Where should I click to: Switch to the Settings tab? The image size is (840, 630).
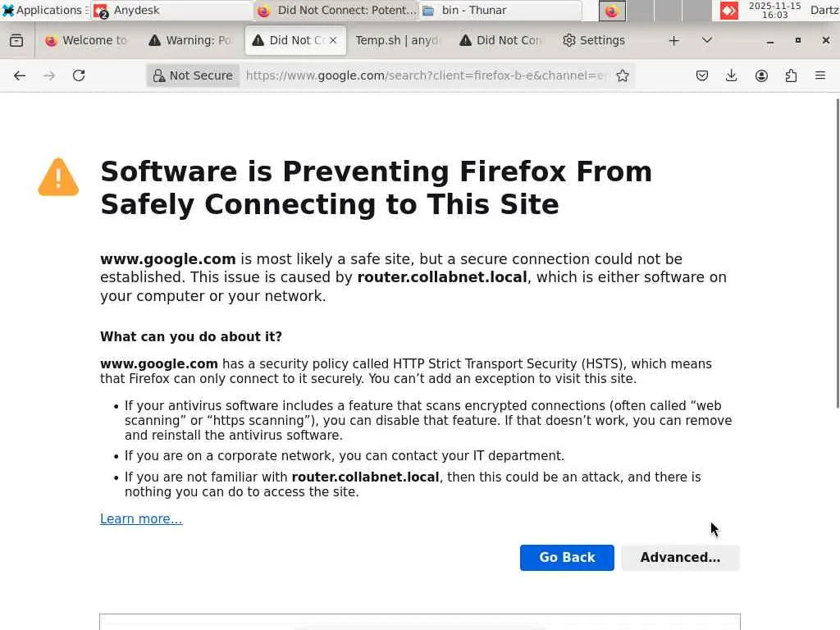[593, 40]
